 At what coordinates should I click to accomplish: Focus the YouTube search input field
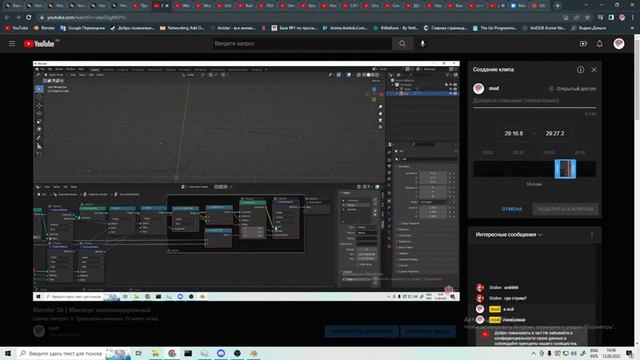(302, 44)
